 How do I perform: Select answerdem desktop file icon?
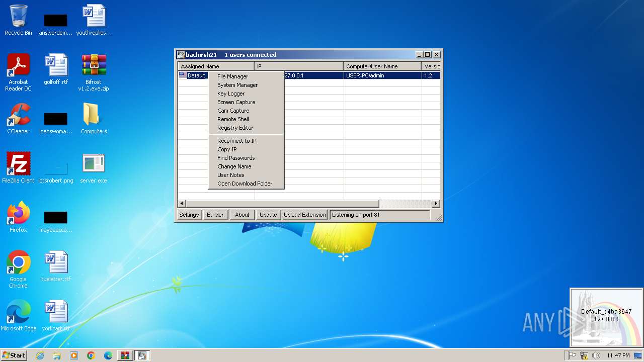pos(56,24)
